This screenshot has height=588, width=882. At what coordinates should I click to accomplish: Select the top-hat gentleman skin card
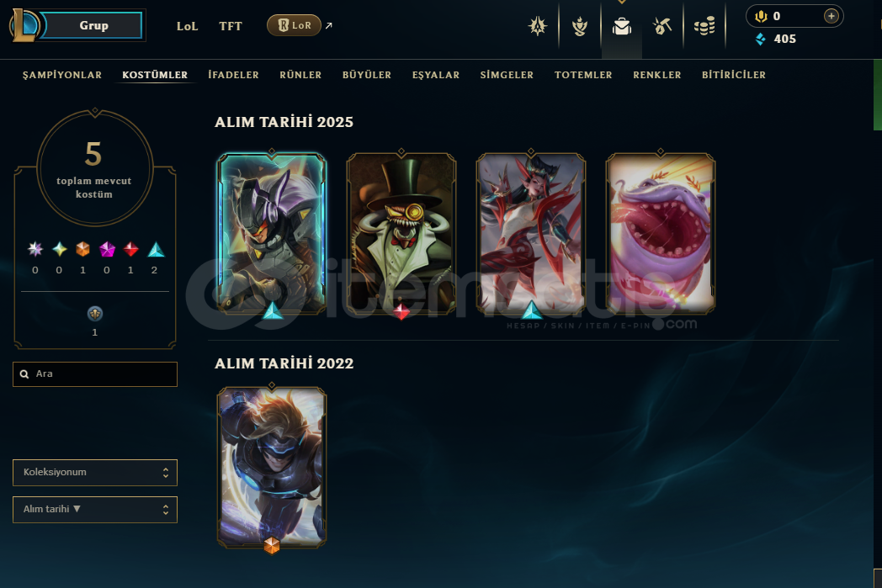point(401,233)
